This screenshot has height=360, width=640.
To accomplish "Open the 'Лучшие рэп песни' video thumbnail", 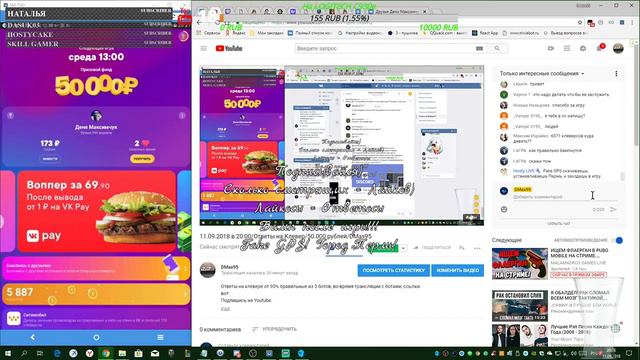I will tap(520, 336).
